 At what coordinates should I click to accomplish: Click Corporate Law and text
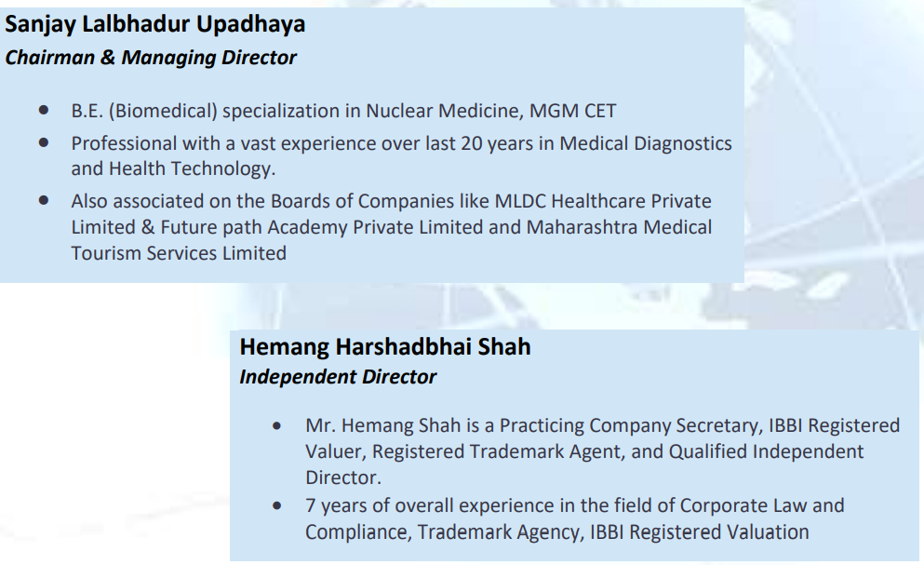click(762, 506)
